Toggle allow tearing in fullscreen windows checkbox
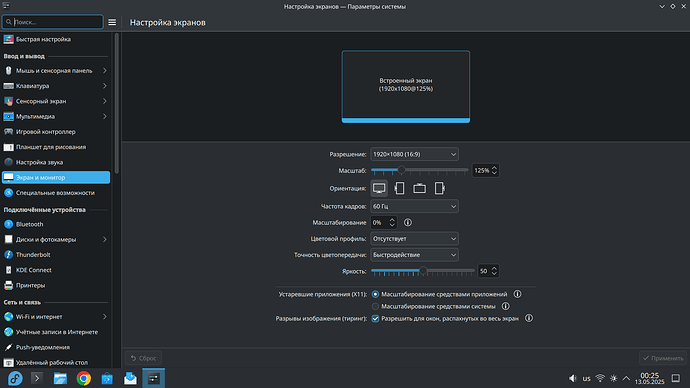Screen dimensions: 690x388 tap(375, 318)
